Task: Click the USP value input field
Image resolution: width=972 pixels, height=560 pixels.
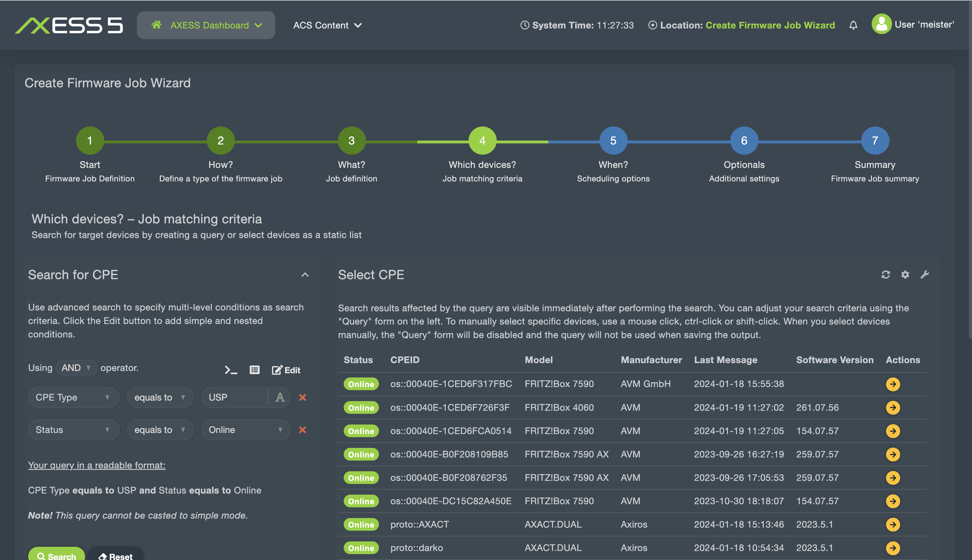Action: tap(235, 397)
